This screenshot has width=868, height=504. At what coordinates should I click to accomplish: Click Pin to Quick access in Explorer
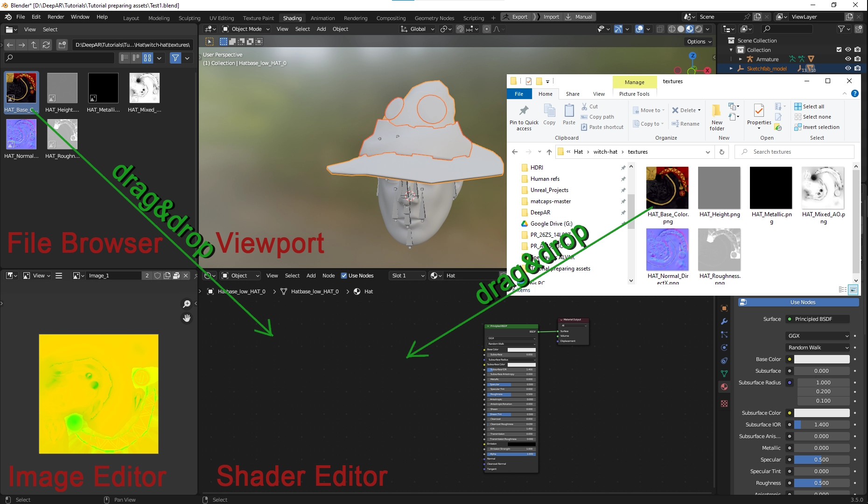524,118
